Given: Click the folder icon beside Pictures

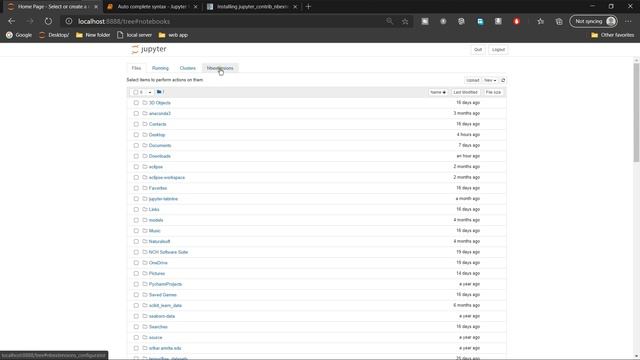Looking at the screenshot, I should (145, 273).
